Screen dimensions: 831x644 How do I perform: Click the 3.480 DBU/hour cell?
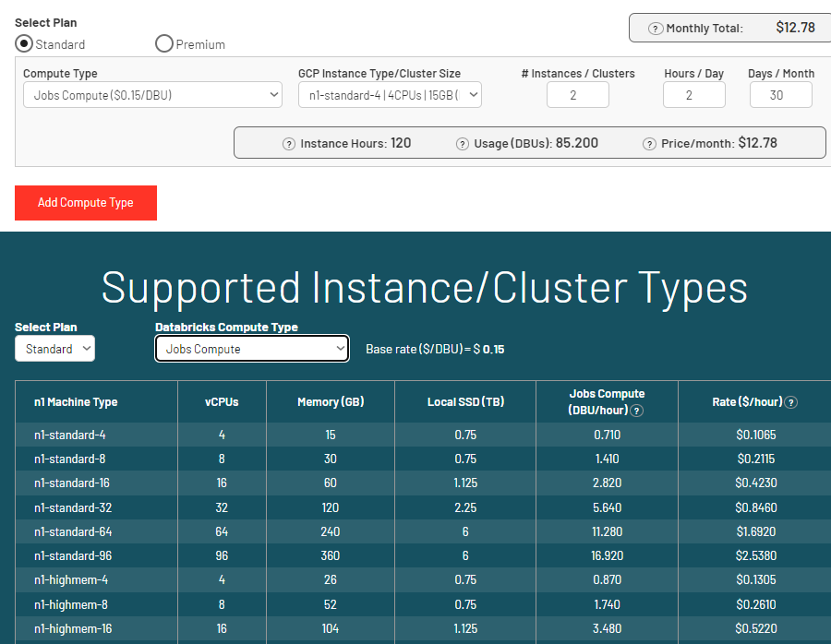[607, 628]
